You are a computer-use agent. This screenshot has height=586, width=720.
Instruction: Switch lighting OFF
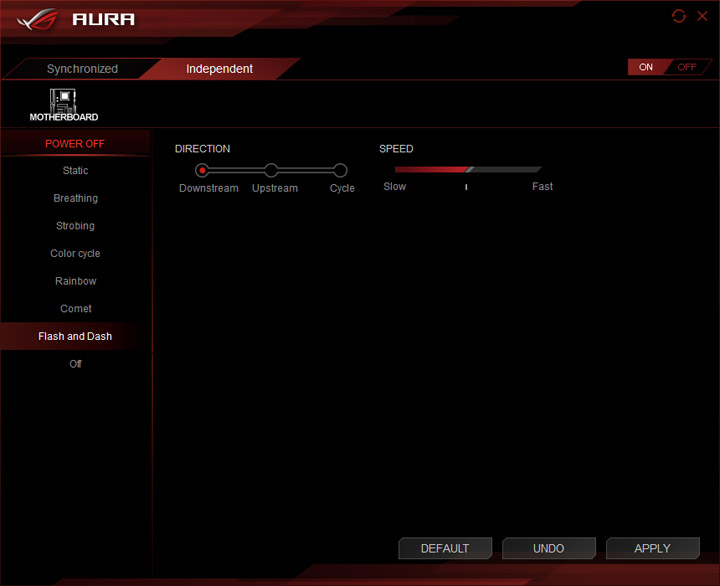click(x=687, y=67)
